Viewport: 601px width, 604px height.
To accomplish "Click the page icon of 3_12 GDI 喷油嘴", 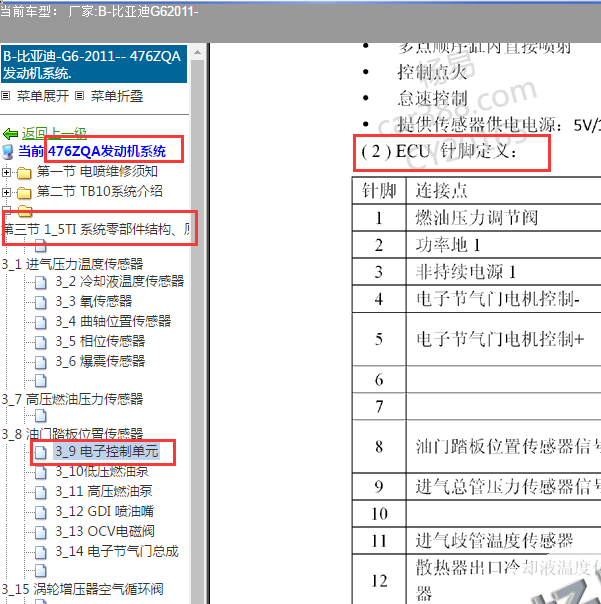I will (40, 512).
